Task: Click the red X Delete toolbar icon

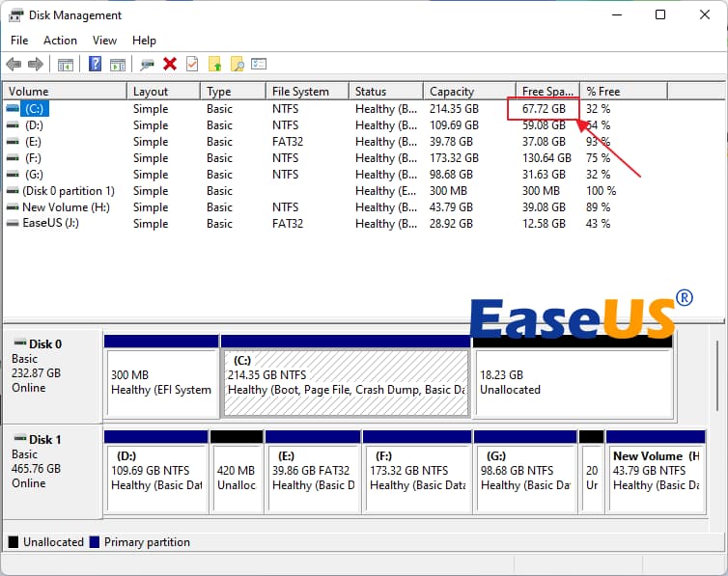Action: click(170, 64)
